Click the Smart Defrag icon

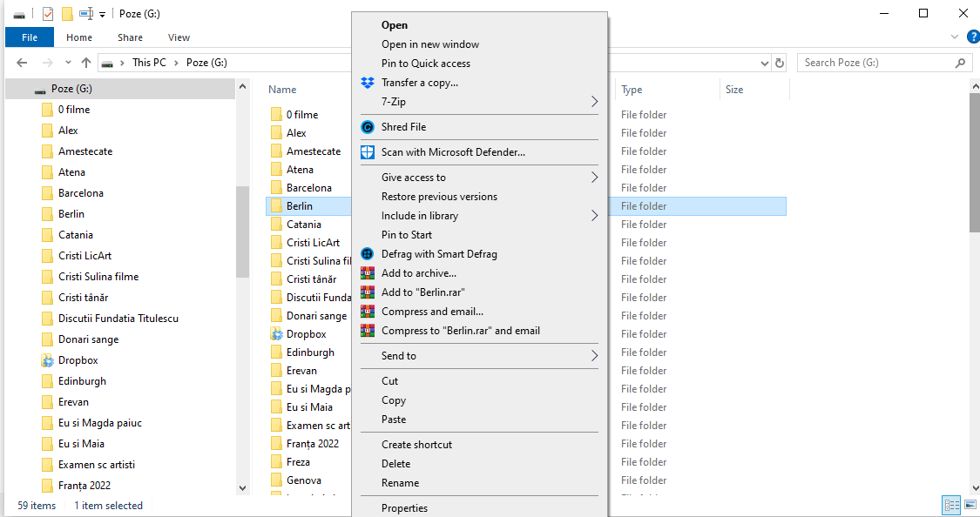click(x=368, y=254)
